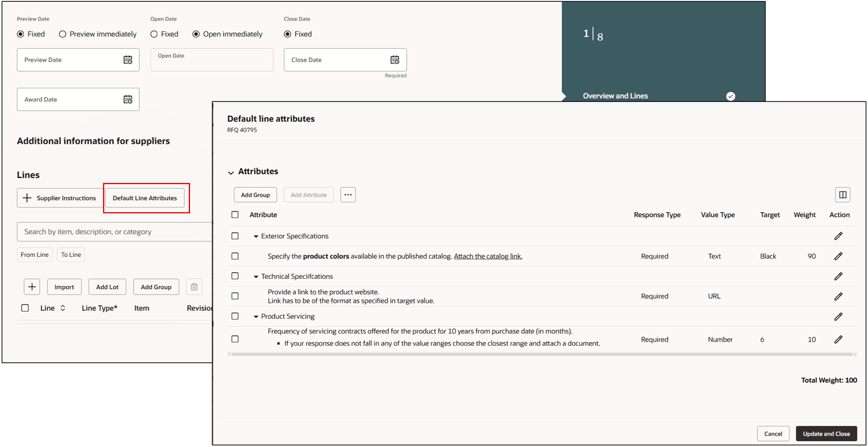Edit the Product Servicing group with pencil icon
The image size is (868, 447).
[838, 316]
